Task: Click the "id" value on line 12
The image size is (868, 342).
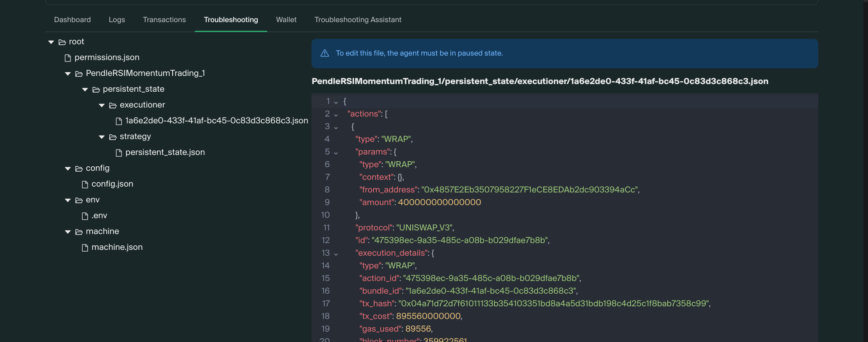Action: pos(459,240)
